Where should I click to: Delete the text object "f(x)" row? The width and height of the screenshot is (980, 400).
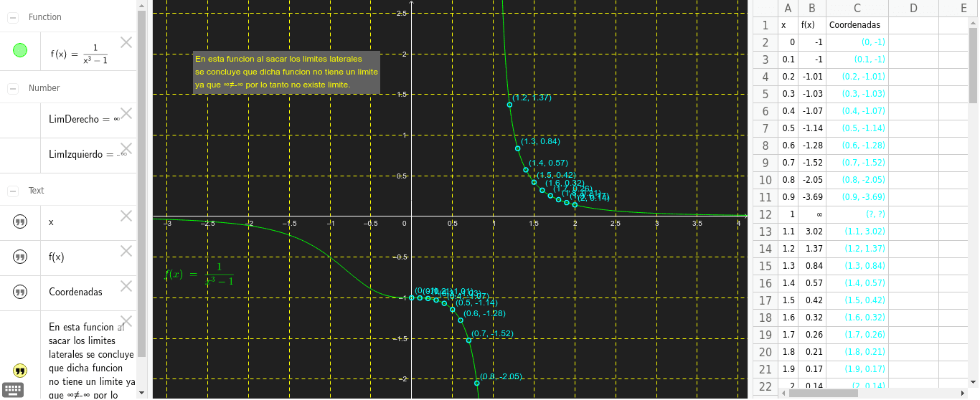click(x=126, y=251)
